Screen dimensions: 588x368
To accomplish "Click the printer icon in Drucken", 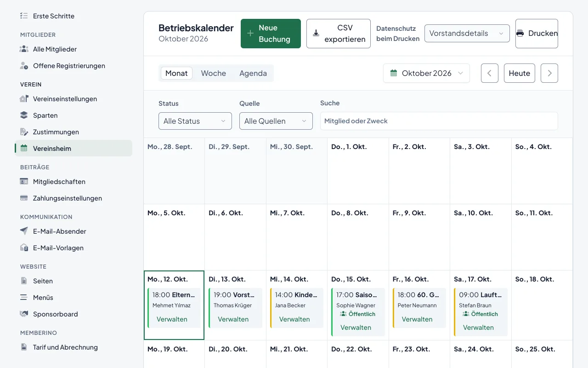I will coord(520,34).
